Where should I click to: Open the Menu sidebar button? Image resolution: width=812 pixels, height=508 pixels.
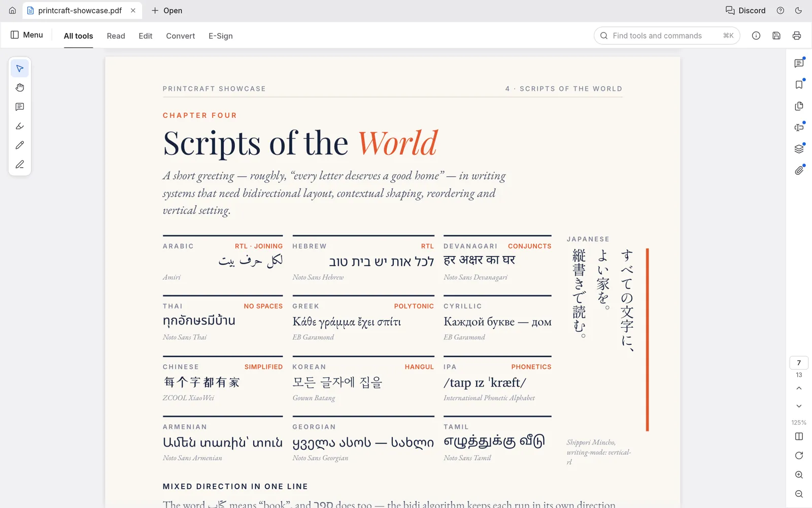pyautogui.click(x=27, y=35)
